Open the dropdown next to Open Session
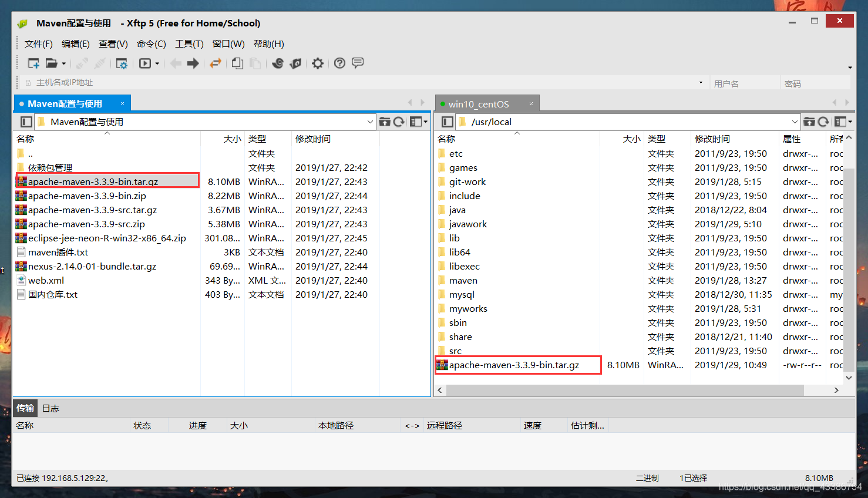Image resolution: width=868 pixels, height=498 pixels. [x=63, y=63]
